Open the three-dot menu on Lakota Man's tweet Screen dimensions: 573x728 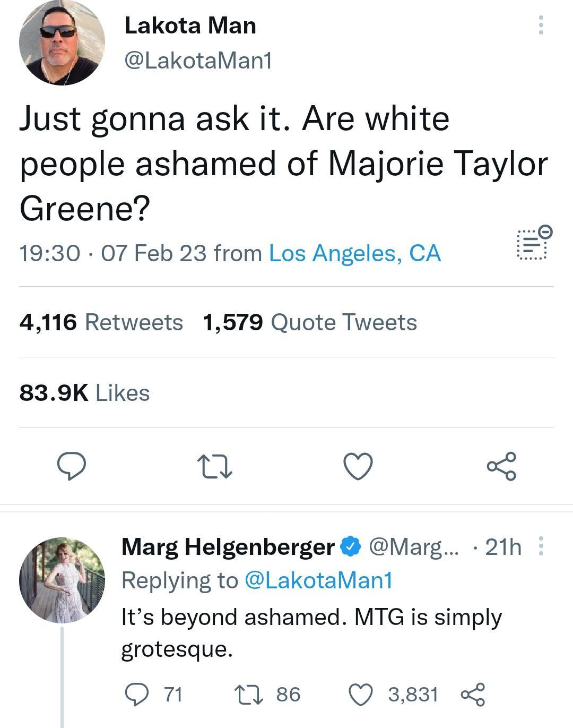pyautogui.click(x=541, y=25)
